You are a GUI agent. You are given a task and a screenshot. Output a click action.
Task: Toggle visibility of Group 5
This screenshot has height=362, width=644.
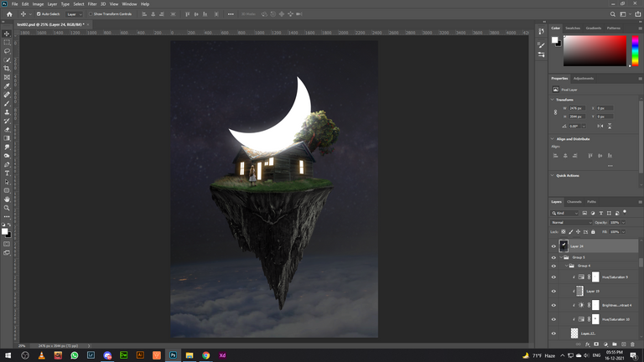pos(553,257)
